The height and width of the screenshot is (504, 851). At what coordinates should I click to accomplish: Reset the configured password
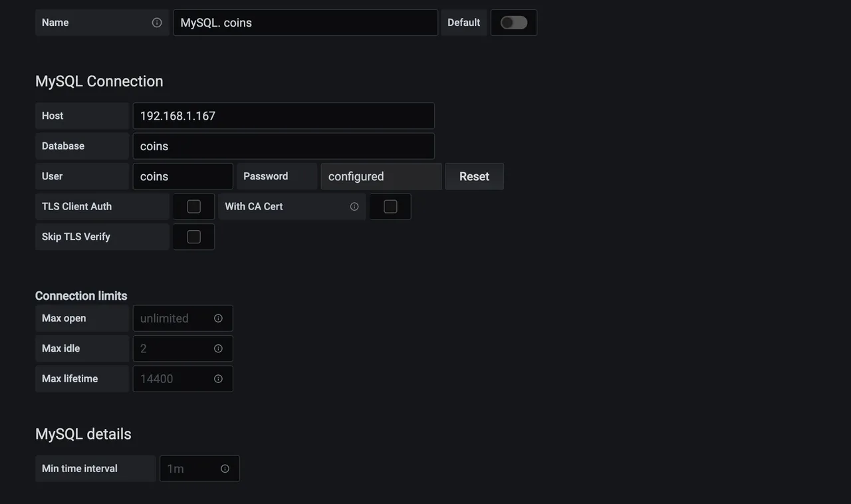(x=474, y=176)
